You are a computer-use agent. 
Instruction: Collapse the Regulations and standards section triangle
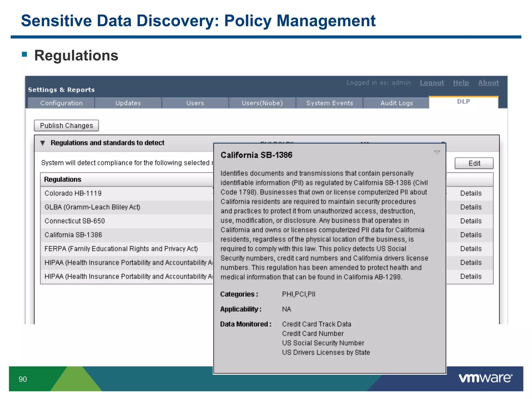43,143
